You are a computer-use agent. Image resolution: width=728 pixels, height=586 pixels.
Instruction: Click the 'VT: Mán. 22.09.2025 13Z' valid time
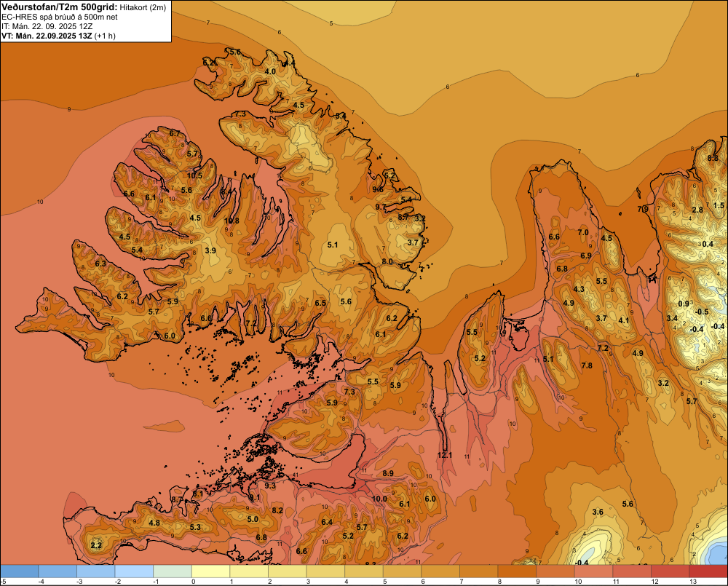47,36
